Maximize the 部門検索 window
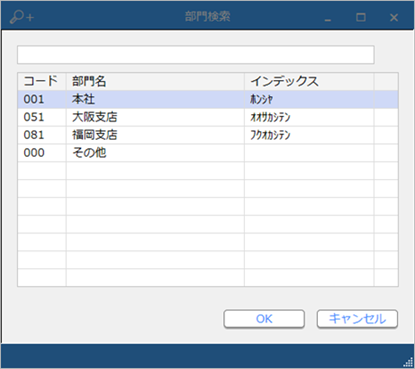Image resolution: width=415 pixels, height=369 pixels. pyautogui.click(x=361, y=17)
